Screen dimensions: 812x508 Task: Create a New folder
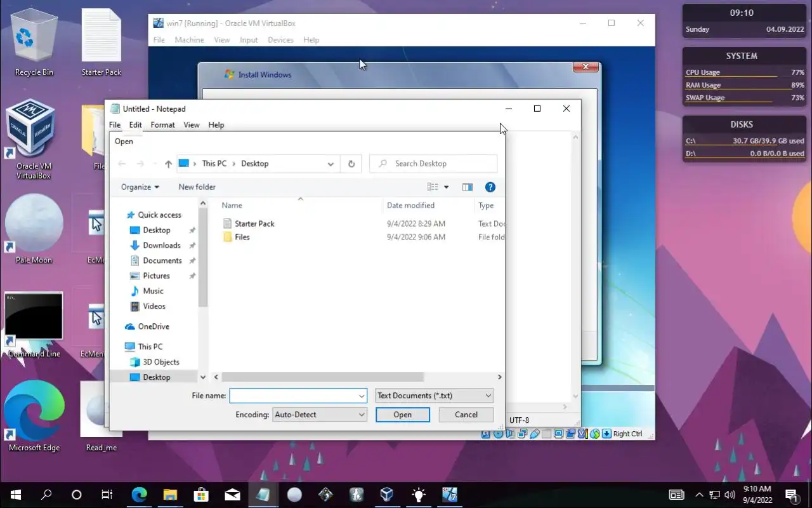click(x=197, y=187)
